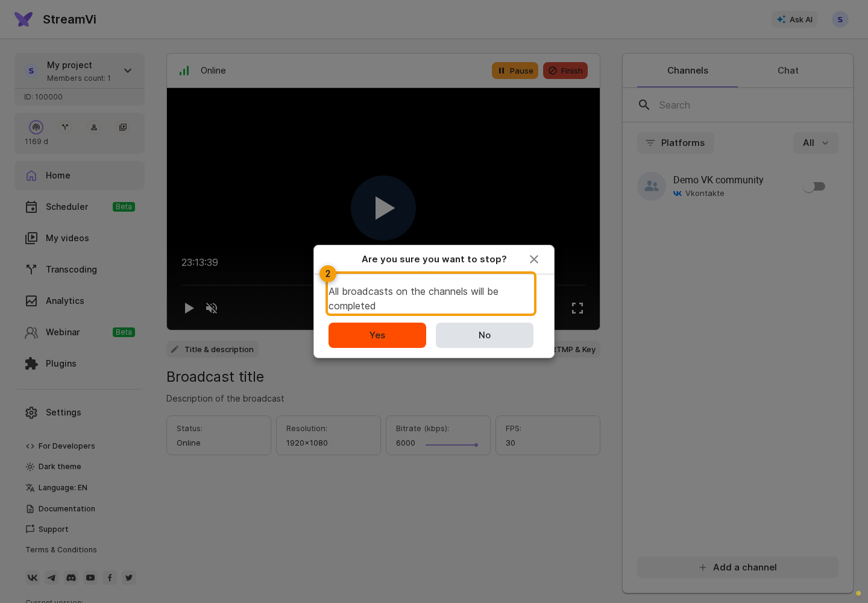868x603 pixels.
Task: Open the user avatar S menu
Action: click(840, 19)
